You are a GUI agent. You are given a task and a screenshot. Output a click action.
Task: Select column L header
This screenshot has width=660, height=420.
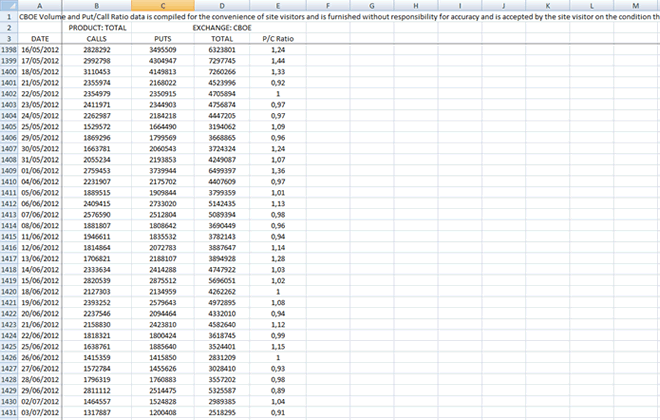[x=591, y=5]
